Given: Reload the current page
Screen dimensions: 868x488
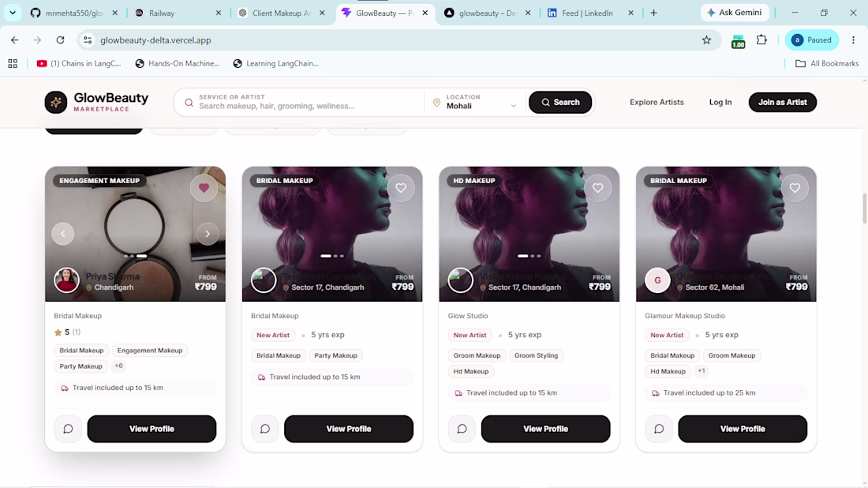Looking at the screenshot, I should coord(60,40).
